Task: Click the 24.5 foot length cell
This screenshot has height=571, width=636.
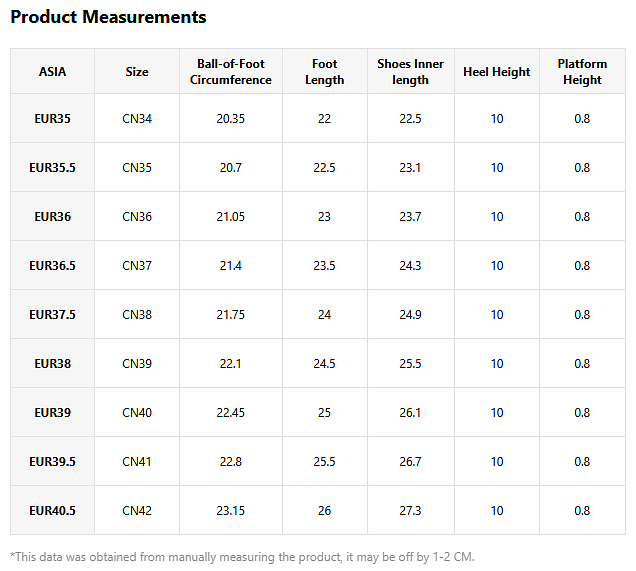Action: tap(324, 364)
